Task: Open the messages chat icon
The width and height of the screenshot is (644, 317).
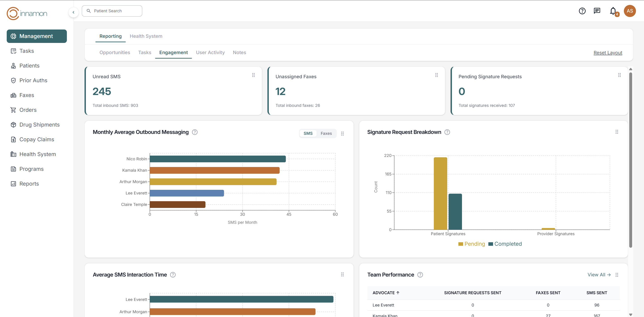Action: 597,11
